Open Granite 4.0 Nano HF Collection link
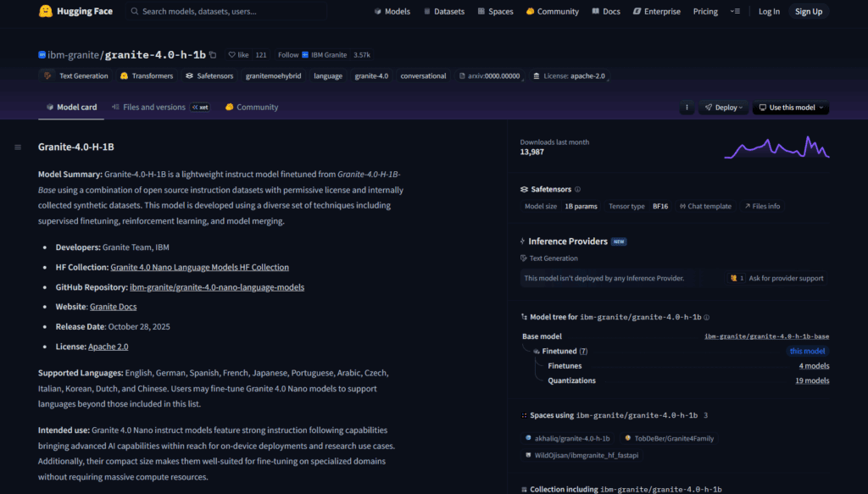Image resolution: width=868 pixels, height=494 pixels. [199, 267]
